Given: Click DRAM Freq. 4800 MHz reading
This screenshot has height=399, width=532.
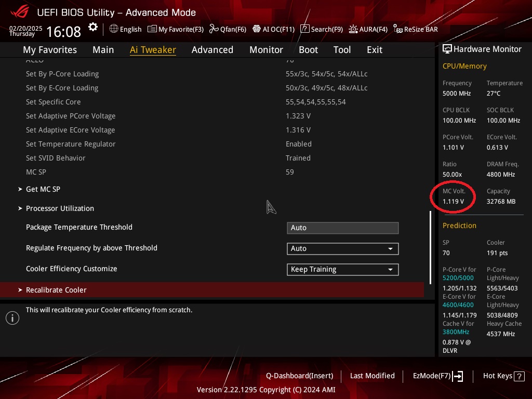Looking at the screenshot, I should (x=503, y=169).
